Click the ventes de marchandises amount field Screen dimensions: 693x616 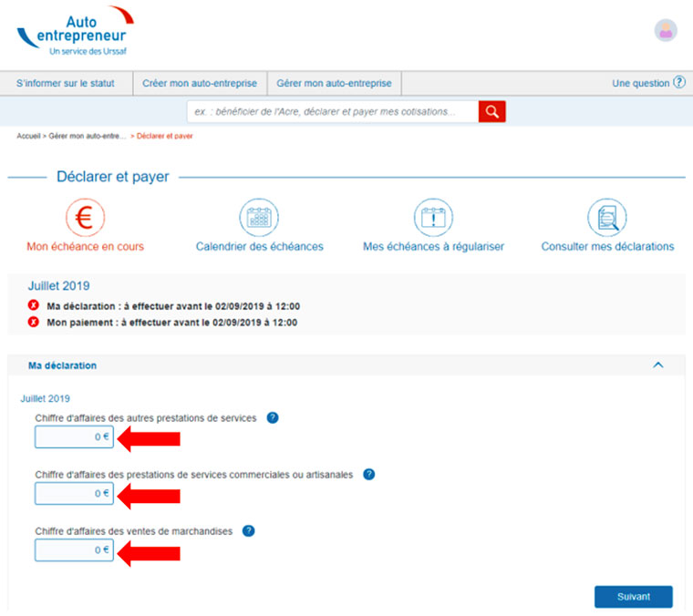[74, 550]
